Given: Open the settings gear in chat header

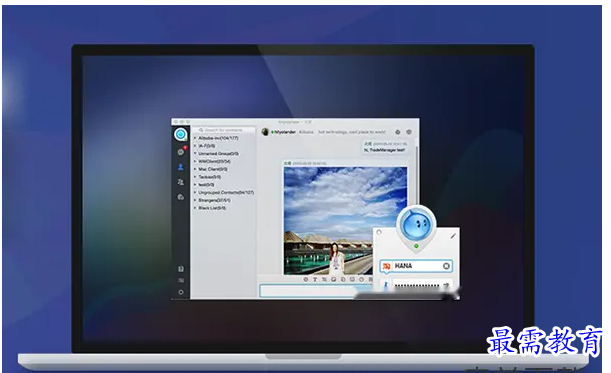Looking at the screenshot, I should pyautogui.click(x=409, y=132).
